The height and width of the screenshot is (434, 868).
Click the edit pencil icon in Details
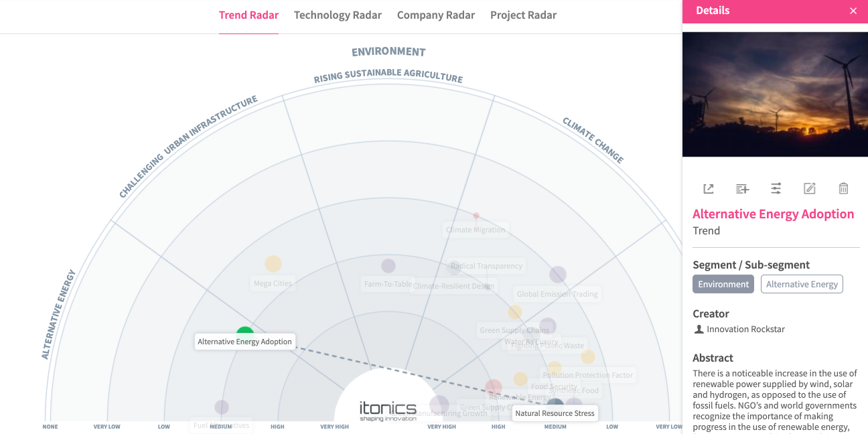click(810, 189)
